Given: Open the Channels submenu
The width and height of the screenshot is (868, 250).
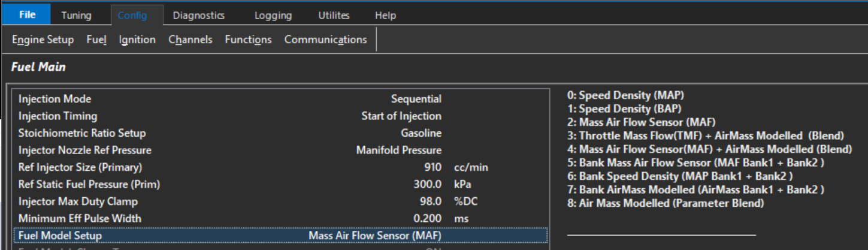Looking at the screenshot, I should click(190, 40).
